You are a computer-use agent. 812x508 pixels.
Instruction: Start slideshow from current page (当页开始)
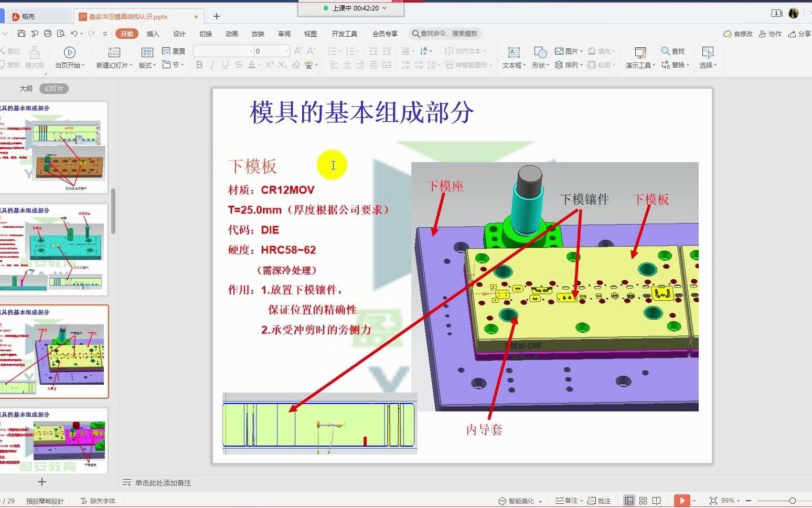[x=69, y=57]
